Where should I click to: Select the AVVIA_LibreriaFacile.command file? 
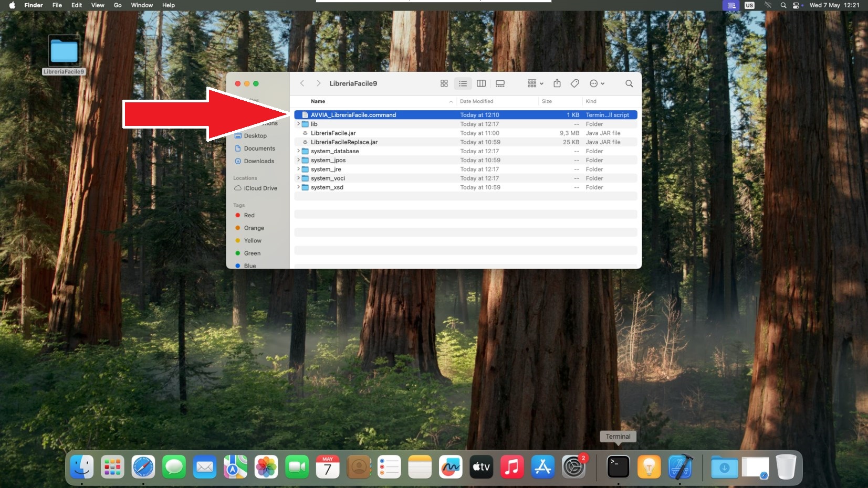click(x=353, y=115)
